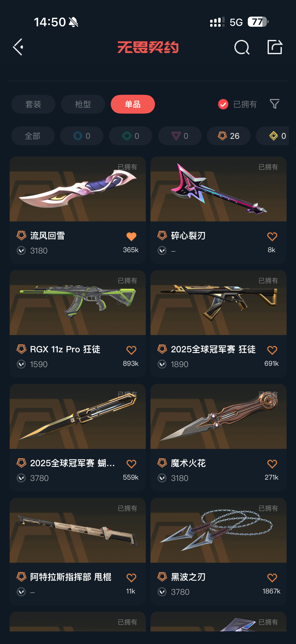296x644 pixels.
Task: Filter by orange tier showing 26
Action: [x=229, y=136]
